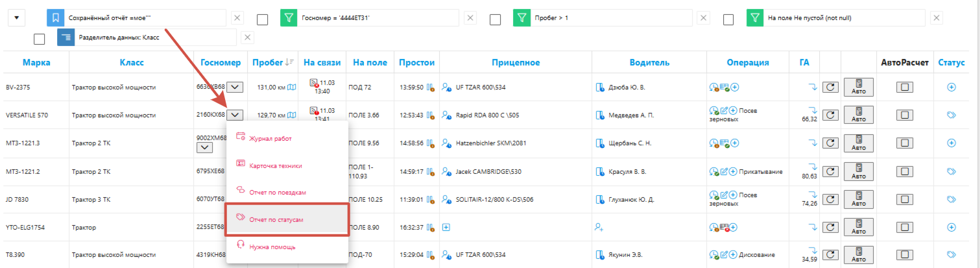
Task: Enable the checkbox before the 'Госномер' filter
Action: click(263, 19)
